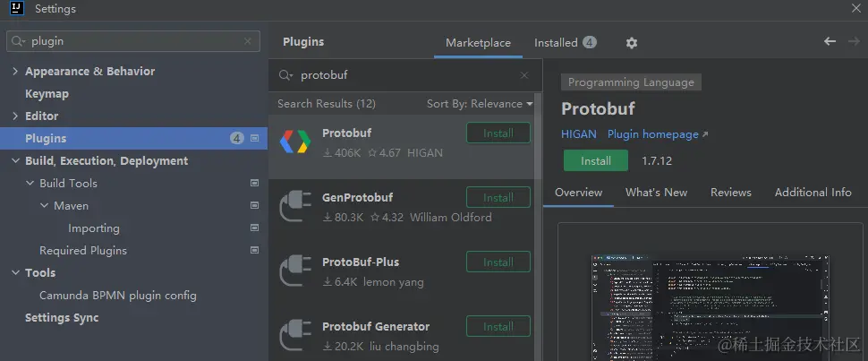The height and width of the screenshot is (361, 868).
Task: Click the green Install button in details
Action: 596,161
